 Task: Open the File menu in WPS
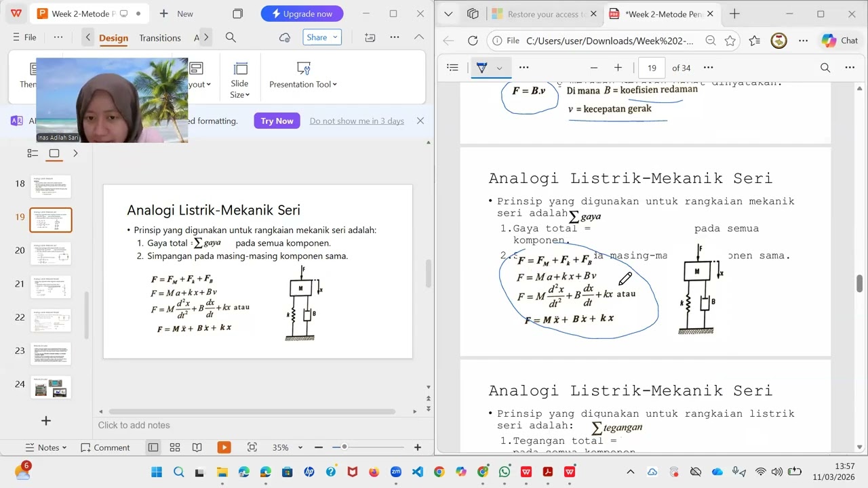pos(24,37)
